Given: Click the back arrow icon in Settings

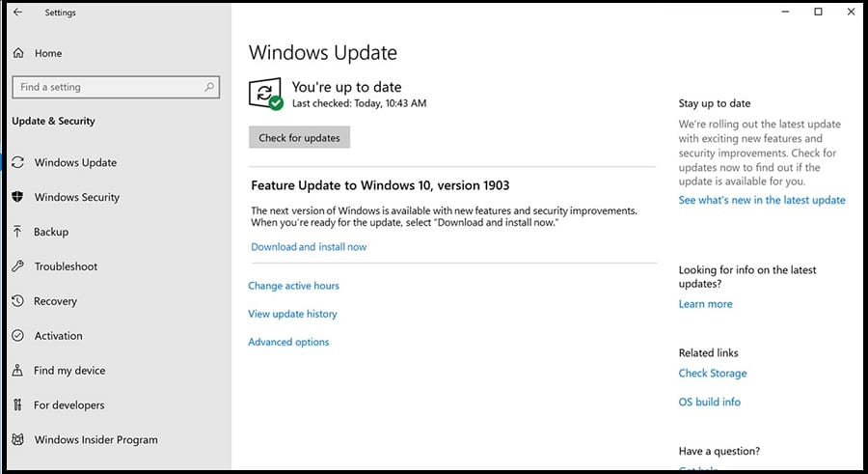Looking at the screenshot, I should (x=17, y=12).
